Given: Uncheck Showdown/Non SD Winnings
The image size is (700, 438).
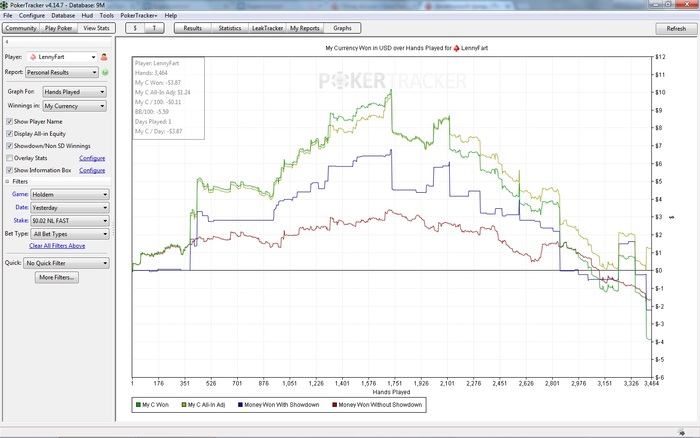Looking at the screenshot, I should [9, 146].
